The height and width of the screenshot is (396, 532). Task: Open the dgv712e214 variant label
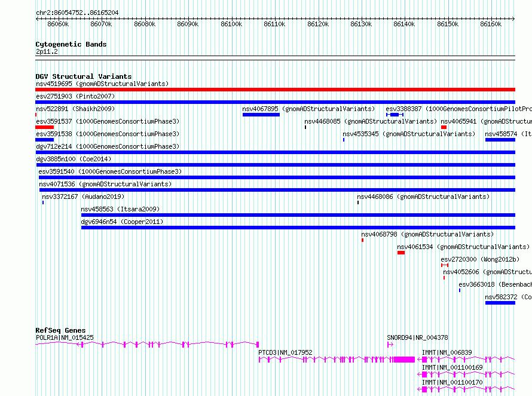[x=108, y=146]
